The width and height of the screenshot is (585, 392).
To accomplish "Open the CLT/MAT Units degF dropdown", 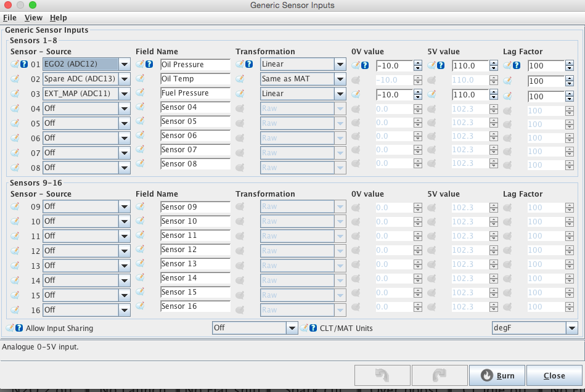I will click(571, 328).
